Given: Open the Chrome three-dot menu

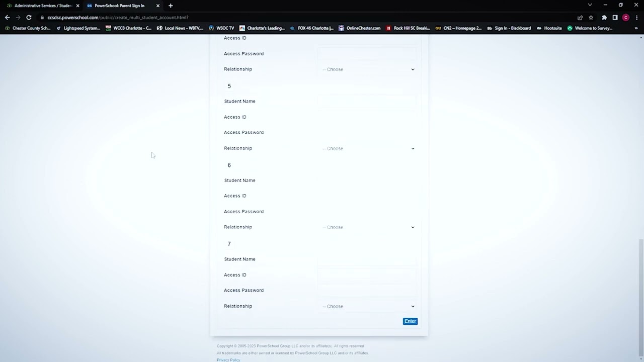Looking at the screenshot, I should tap(637, 18).
